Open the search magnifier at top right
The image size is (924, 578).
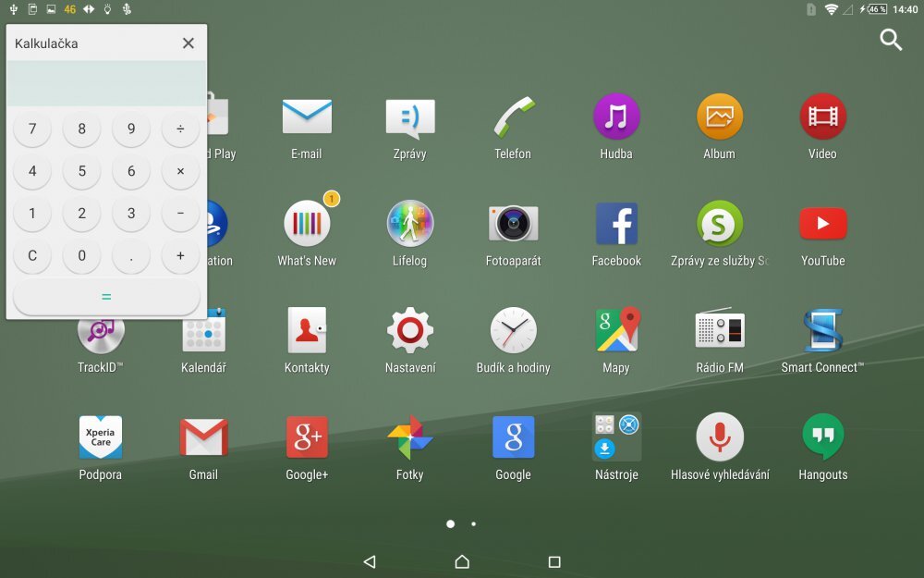(890, 40)
